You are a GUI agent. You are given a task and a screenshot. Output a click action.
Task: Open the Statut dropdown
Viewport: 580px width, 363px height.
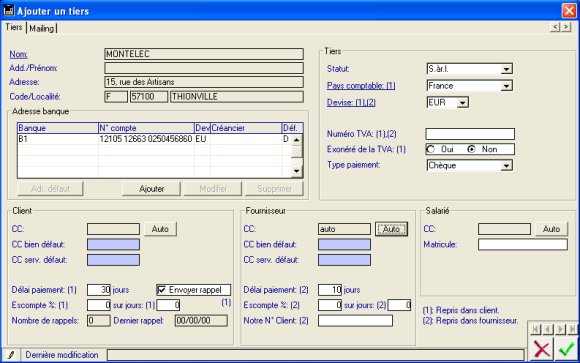pyautogui.click(x=506, y=69)
